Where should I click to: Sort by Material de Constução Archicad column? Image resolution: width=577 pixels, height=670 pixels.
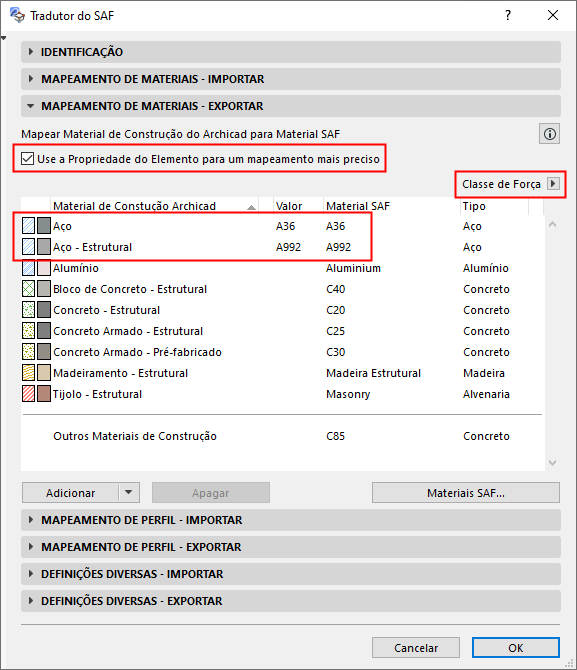click(154, 206)
